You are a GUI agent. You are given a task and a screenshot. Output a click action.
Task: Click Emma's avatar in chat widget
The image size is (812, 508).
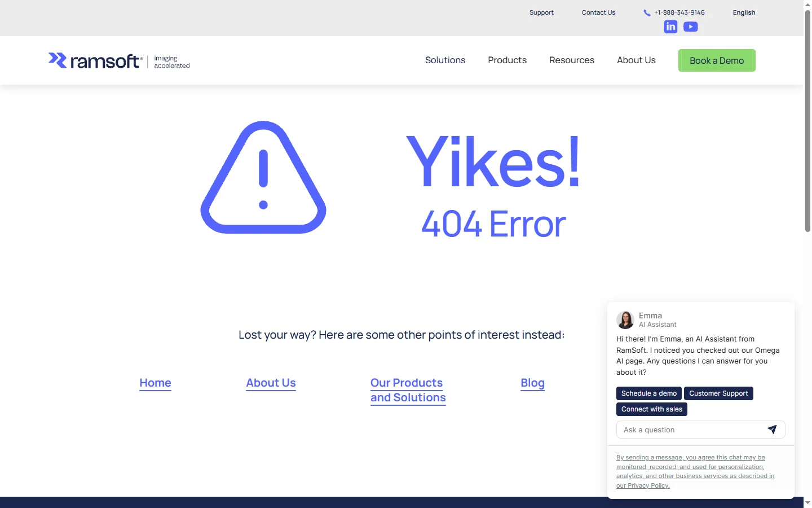pyautogui.click(x=625, y=320)
